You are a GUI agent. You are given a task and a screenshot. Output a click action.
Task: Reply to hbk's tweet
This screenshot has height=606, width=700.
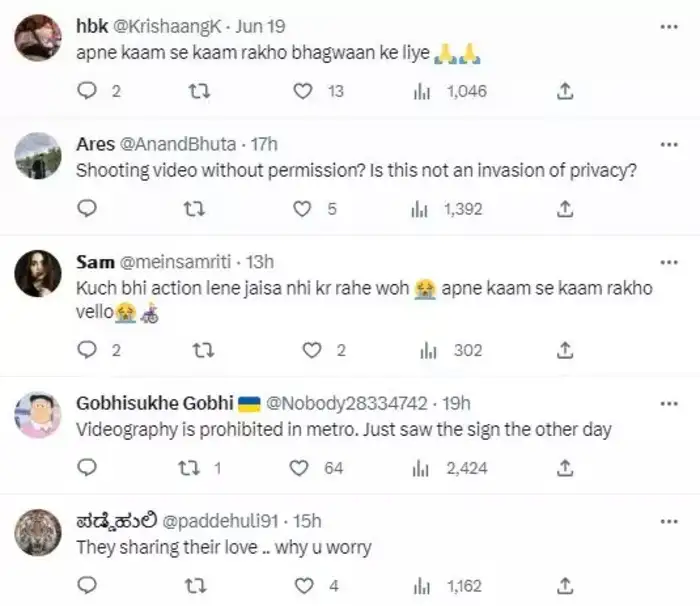87,91
